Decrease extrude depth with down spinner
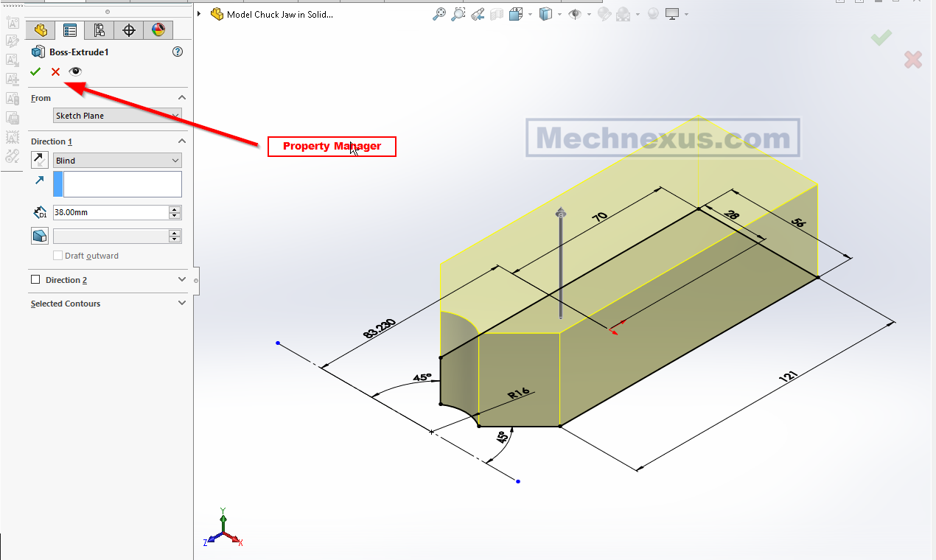 pos(175,216)
